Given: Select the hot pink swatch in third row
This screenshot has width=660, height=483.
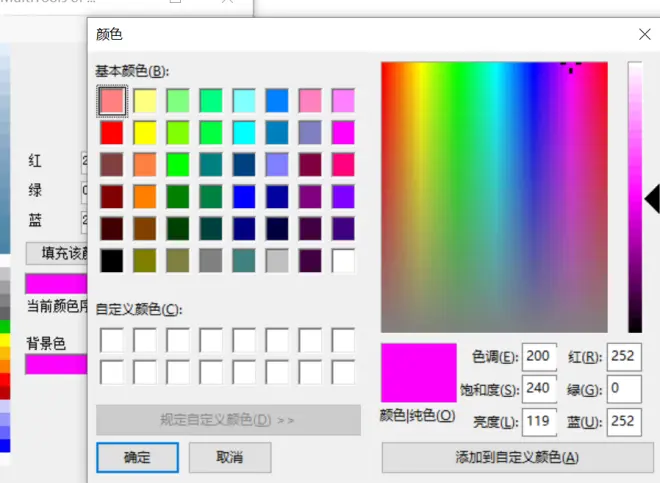Looking at the screenshot, I should point(343,165).
